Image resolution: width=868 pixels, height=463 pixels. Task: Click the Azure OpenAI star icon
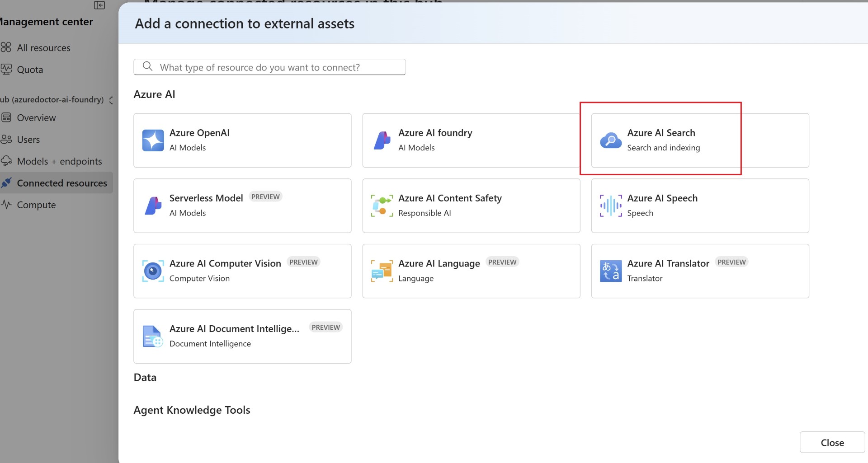(153, 140)
